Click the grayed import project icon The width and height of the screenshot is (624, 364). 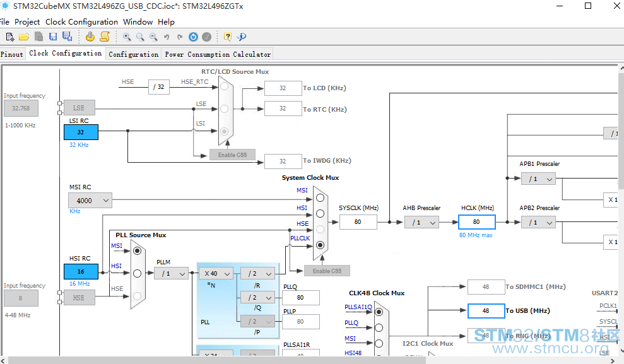click(38, 37)
